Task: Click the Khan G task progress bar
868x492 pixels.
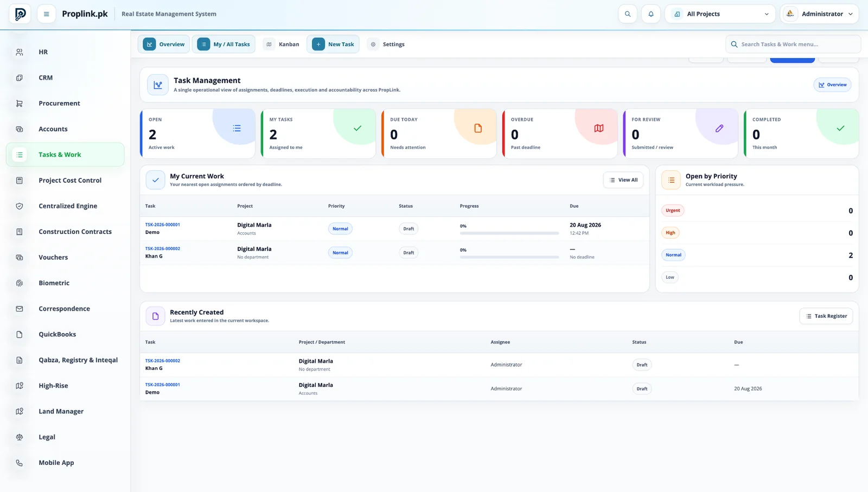Action: 509,257
